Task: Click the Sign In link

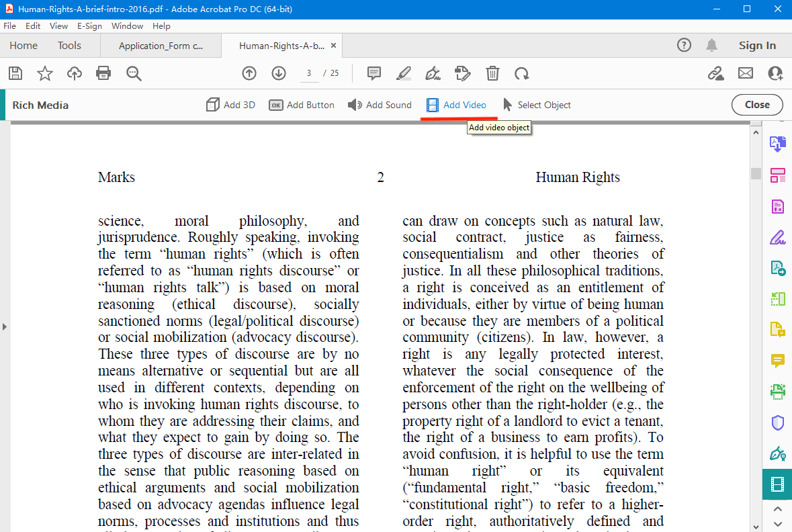Action: point(756,45)
